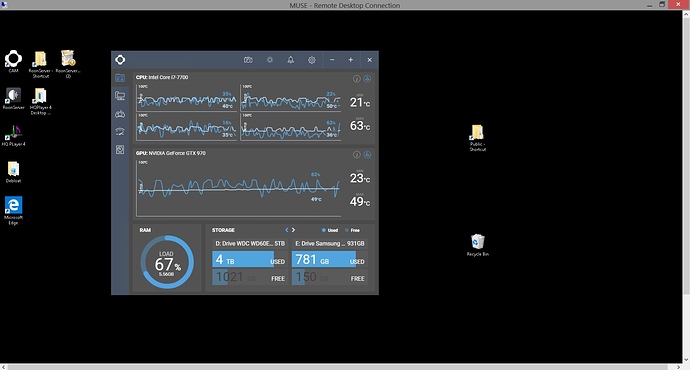Click the E: drive 150 GB free bar
The height and width of the screenshot is (370, 690).
[329, 277]
